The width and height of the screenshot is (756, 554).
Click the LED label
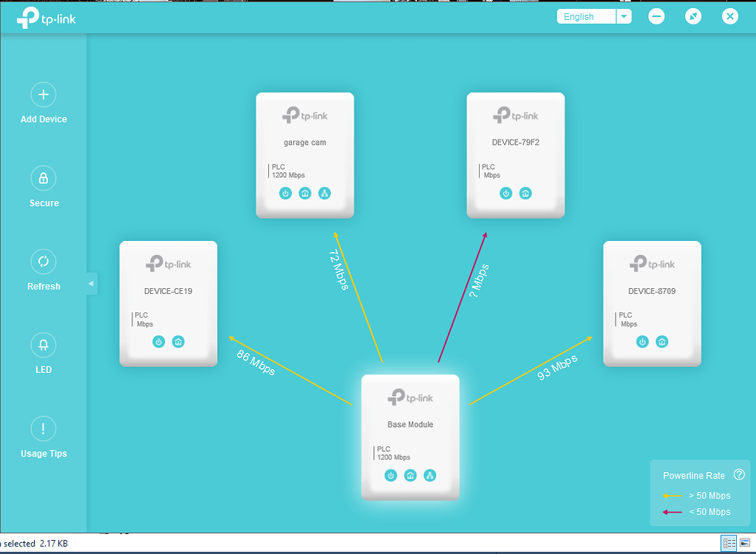pyautogui.click(x=44, y=369)
